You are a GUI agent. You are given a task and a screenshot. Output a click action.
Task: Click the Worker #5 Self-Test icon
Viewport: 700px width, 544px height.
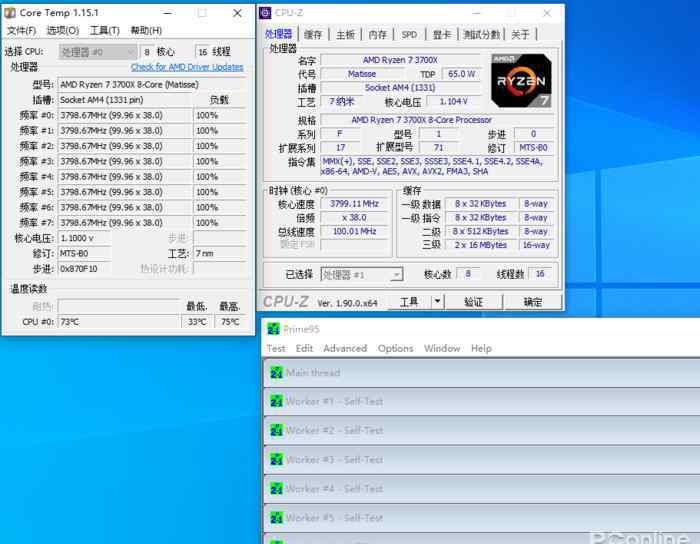pyautogui.click(x=276, y=518)
